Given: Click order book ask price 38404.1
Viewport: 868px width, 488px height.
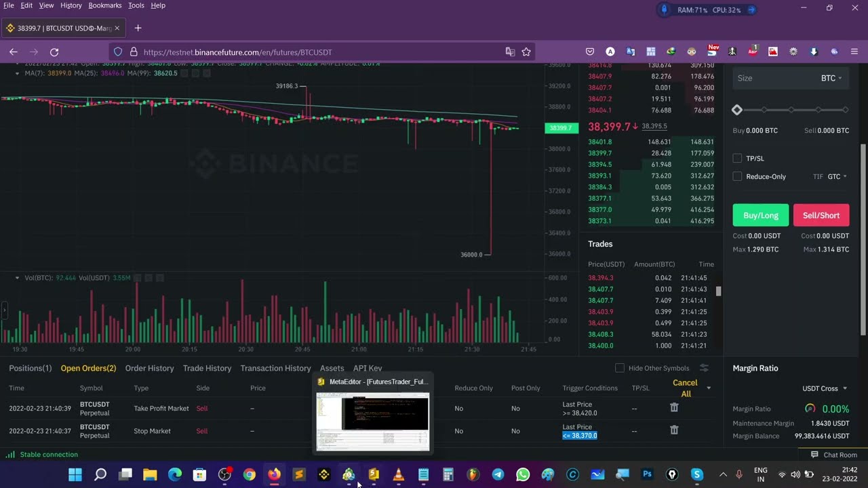Looking at the screenshot, I should [600, 110].
